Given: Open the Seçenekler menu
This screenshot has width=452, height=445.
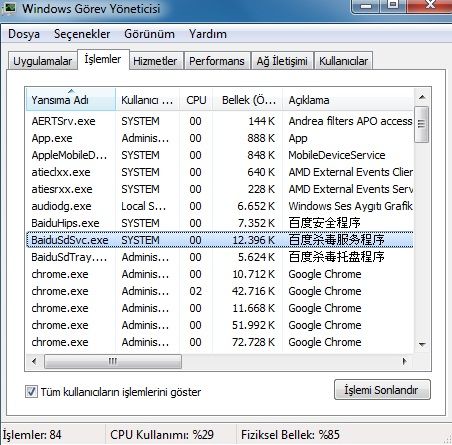Looking at the screenshot, I should 82,34.
